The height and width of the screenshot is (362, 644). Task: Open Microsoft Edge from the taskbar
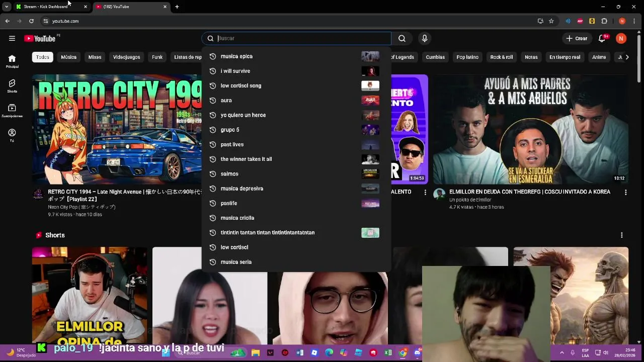click(329, 353)
